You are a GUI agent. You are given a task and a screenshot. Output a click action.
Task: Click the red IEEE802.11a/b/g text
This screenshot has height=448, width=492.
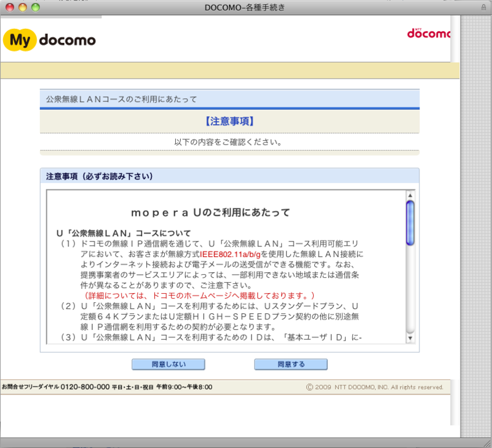point(230,254)
